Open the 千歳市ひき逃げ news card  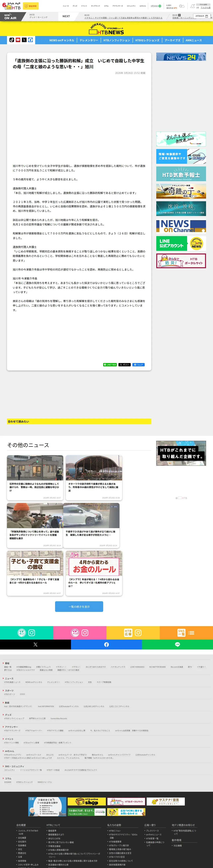[x=91, y=525]
